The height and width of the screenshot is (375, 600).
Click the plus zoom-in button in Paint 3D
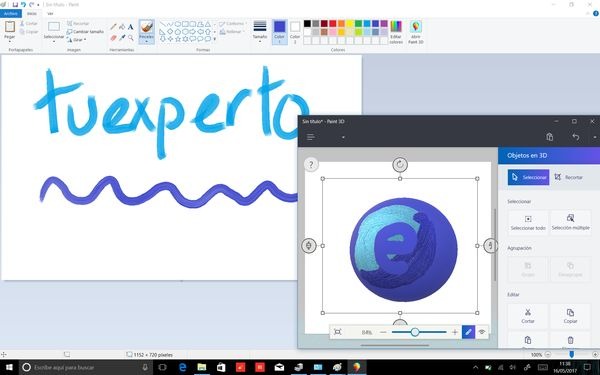(455, 332)
